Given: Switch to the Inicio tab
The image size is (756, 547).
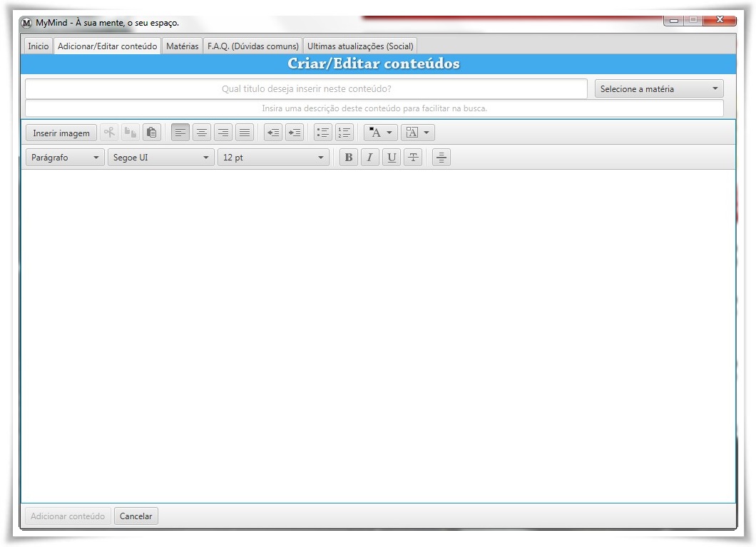Looking at the screenshot, I should (x=38, y=46).
